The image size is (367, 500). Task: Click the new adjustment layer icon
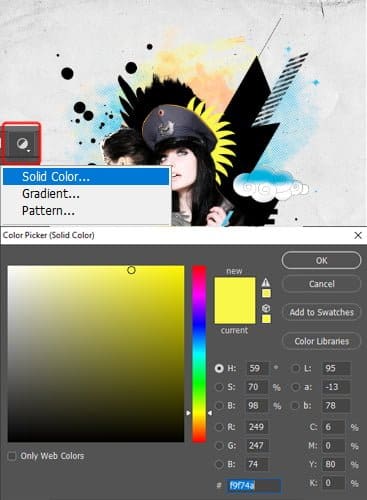[22, 144]
